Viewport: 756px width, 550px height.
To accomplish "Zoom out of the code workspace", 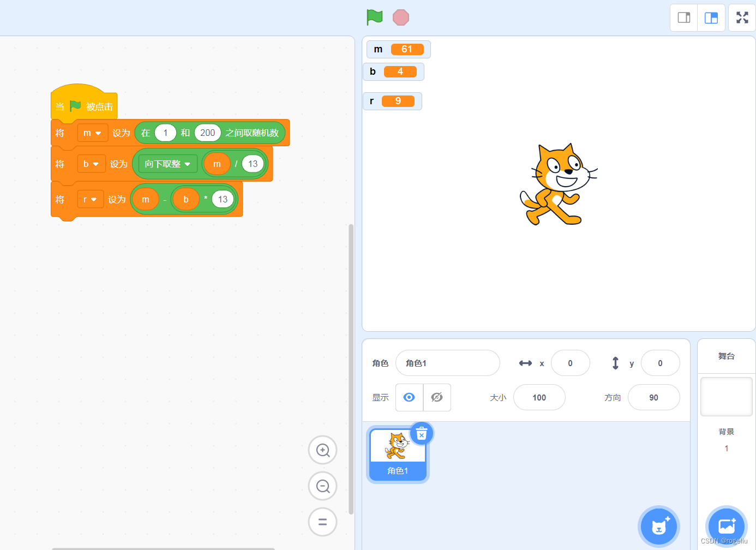I will point(323,486).
